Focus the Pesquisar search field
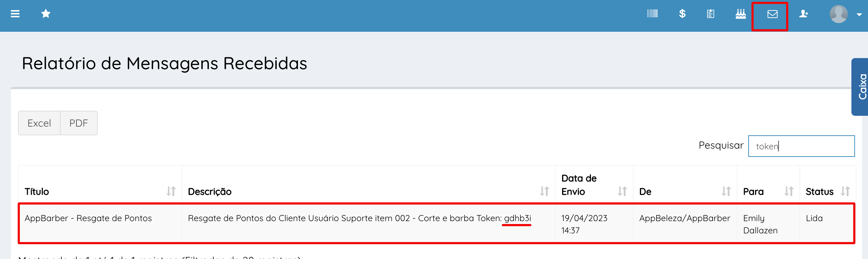The width and height of the screenshot is (868, 259). point(801,146)
